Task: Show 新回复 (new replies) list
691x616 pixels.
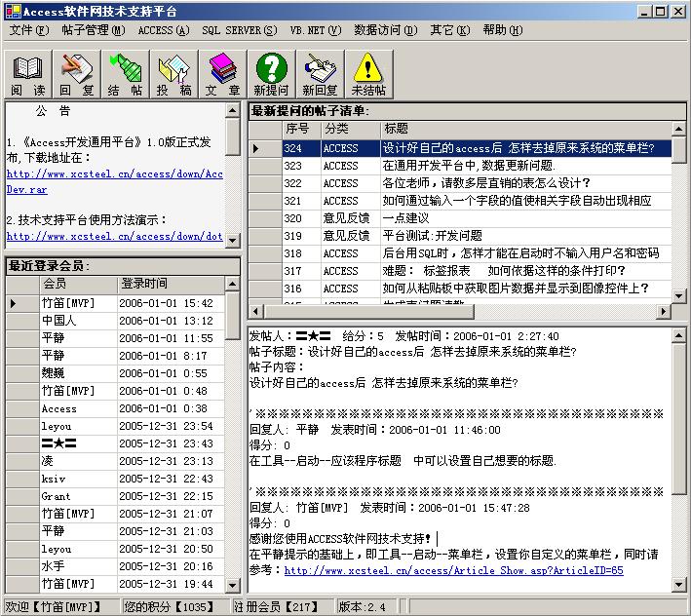Action: pos(321,74)
